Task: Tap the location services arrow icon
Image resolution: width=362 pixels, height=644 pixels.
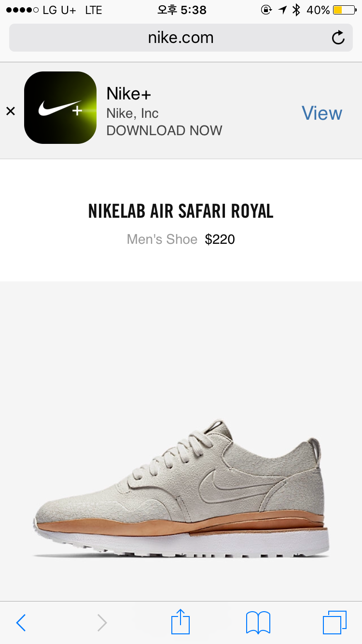Action: tap(282, 10)
